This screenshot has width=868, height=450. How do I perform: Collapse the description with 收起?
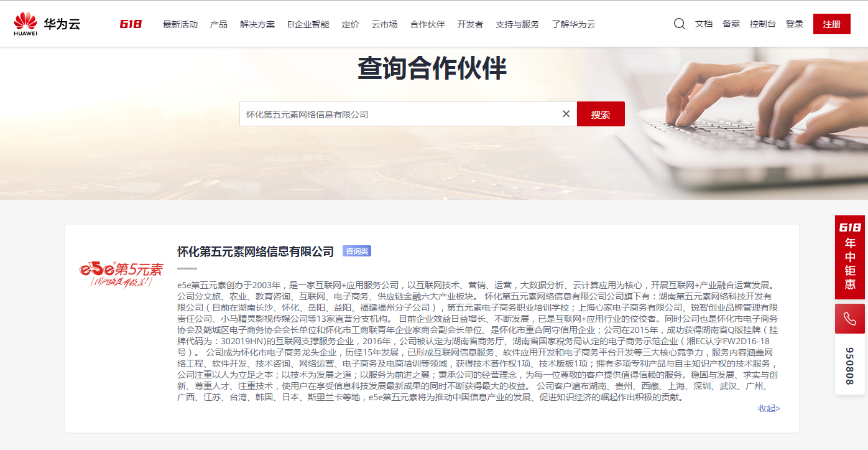[x=769, y=408]
